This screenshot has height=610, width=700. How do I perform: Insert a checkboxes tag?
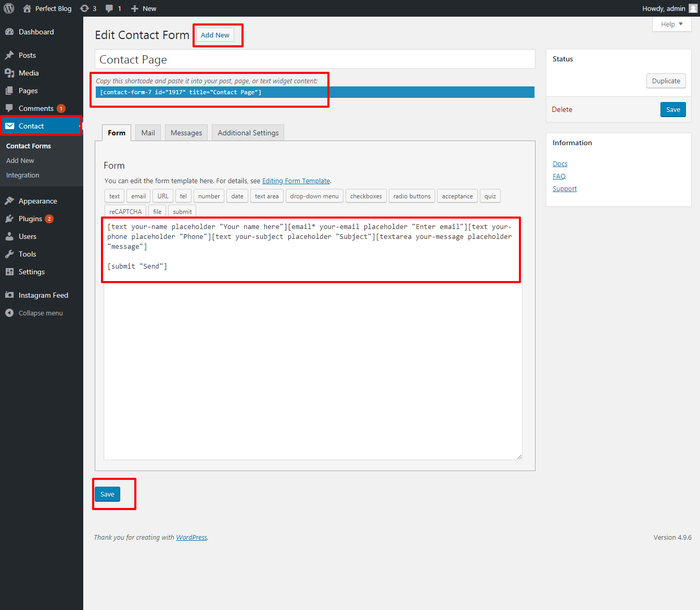pos(366,196)
